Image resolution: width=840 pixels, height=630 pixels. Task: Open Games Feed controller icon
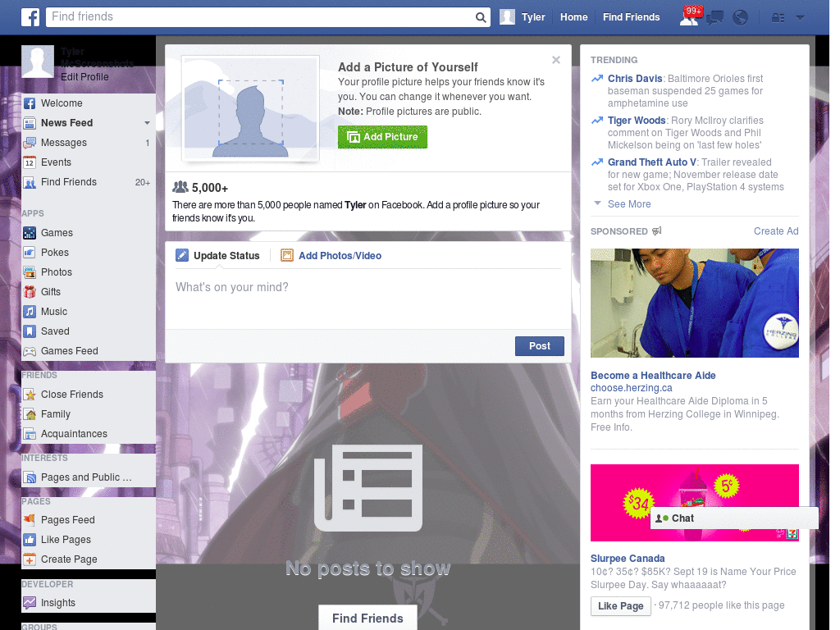[x=30, y=351]
